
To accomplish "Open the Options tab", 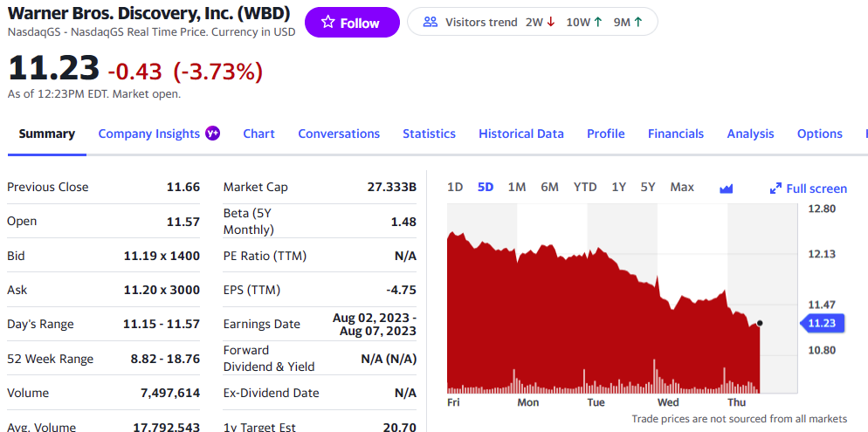I will tap(820, 134).
